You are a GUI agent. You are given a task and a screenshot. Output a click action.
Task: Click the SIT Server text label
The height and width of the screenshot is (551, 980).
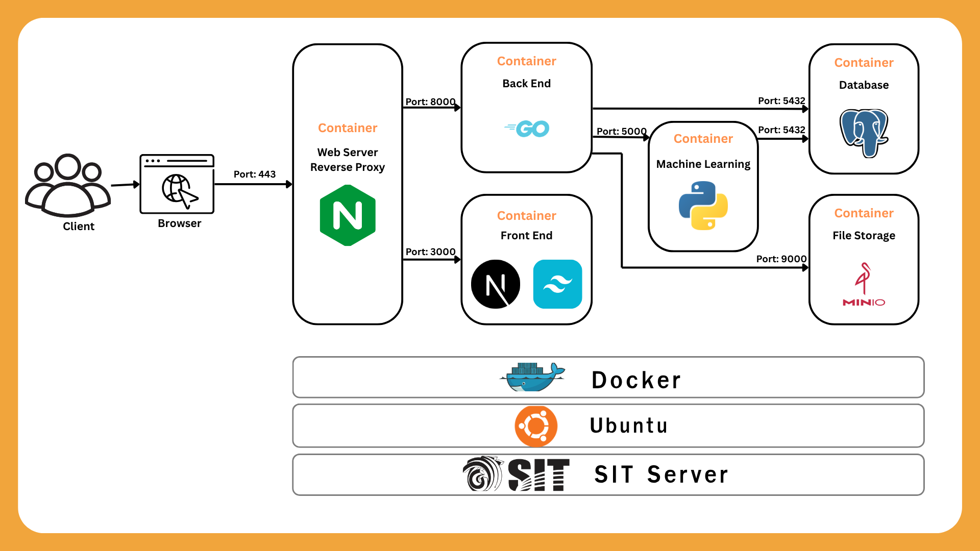[x=661, y=474]
